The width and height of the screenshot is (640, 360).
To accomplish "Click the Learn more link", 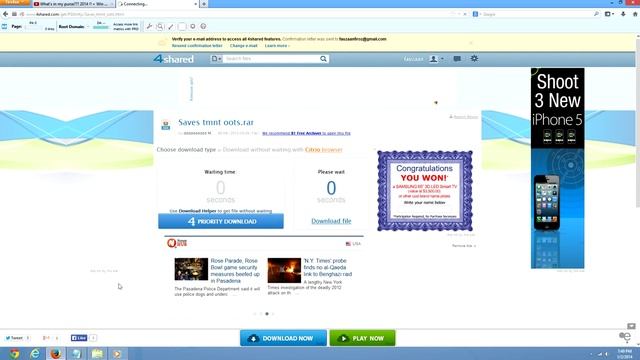I will click(x=277, y=46).
